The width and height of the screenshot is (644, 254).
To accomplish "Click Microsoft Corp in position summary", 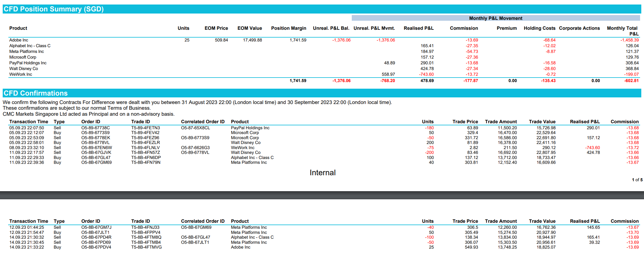I will (23, 57).
